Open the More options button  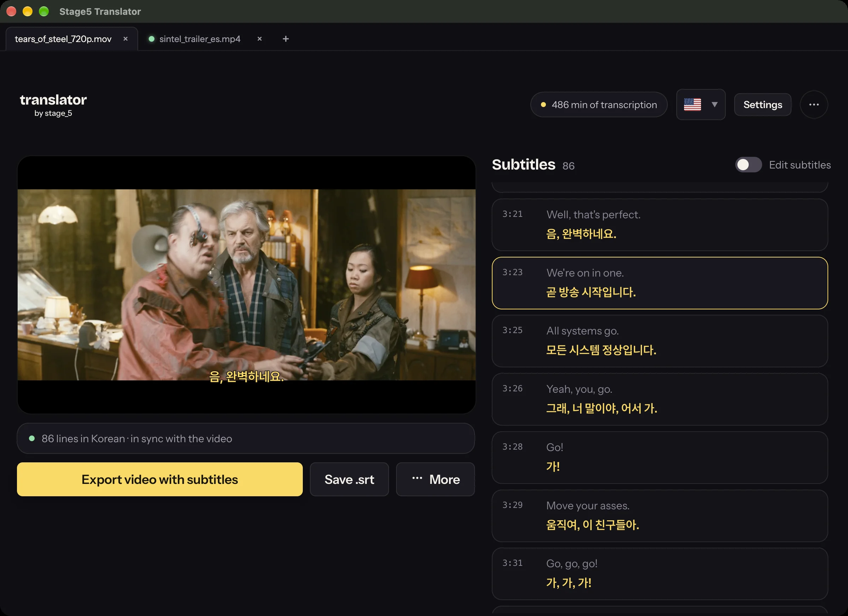pyautogui.click(x=435, y=479)
